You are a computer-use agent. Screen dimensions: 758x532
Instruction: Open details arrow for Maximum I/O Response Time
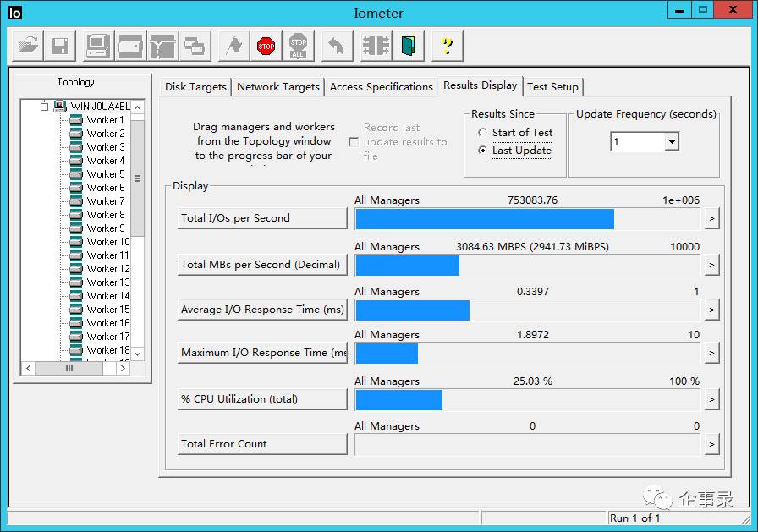tap(711, 353)
